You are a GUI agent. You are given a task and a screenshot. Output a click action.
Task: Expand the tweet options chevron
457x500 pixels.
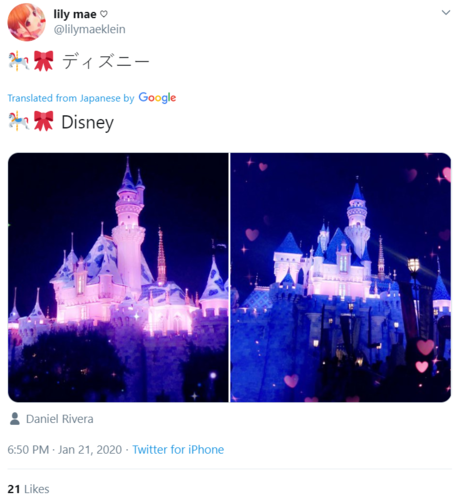[446, 13]
